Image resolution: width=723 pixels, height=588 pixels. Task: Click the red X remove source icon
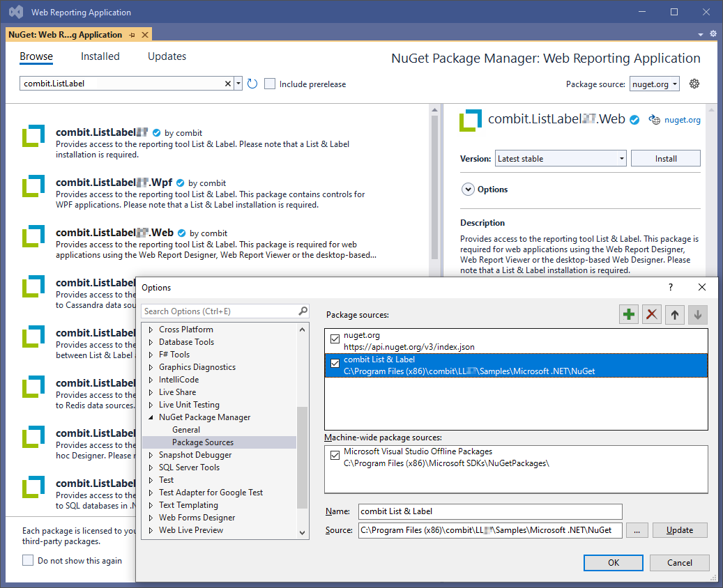pyautogui.click(x=652, y=315)
